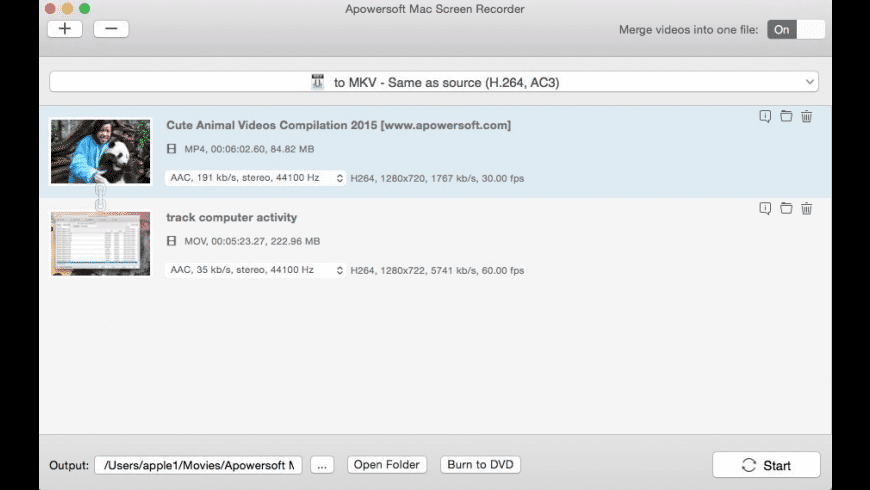Select the panda video thumbnail
Viewport: 870px width, 490px height.
coord(100,151)
